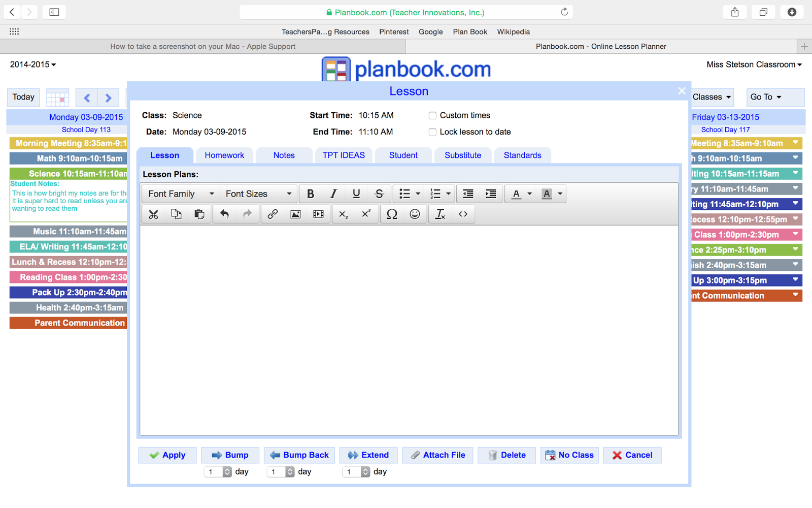812x508 pixels.
Task: Redo the last undone edit
Action: [x=247, y=214]
